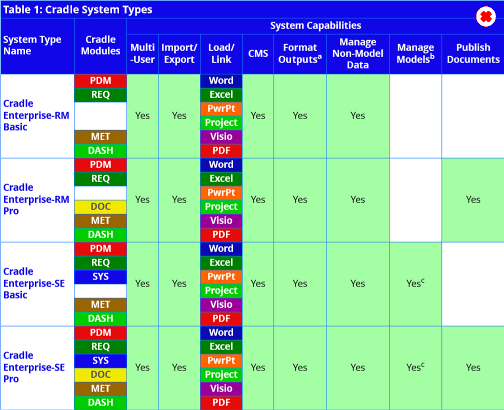Click the Word label in Enterprise-RM Basic row
This screenshot has width=504, height=410.
click(x=221, y=81)
